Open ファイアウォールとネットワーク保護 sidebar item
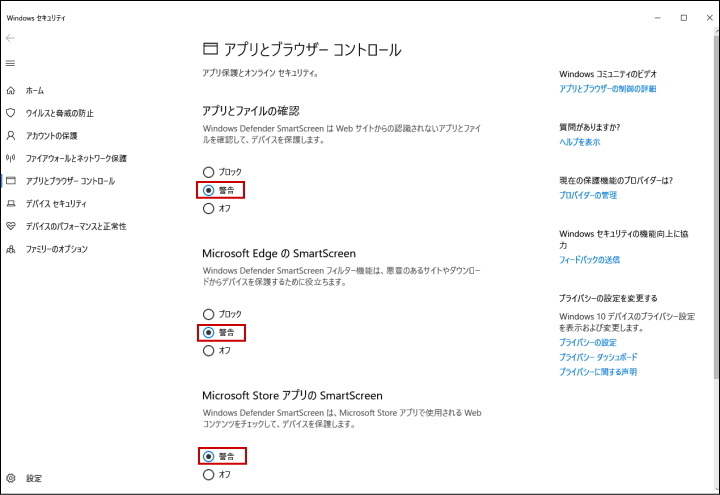The width and height of the screenshot is (720, 495). [x=76, y=158]
